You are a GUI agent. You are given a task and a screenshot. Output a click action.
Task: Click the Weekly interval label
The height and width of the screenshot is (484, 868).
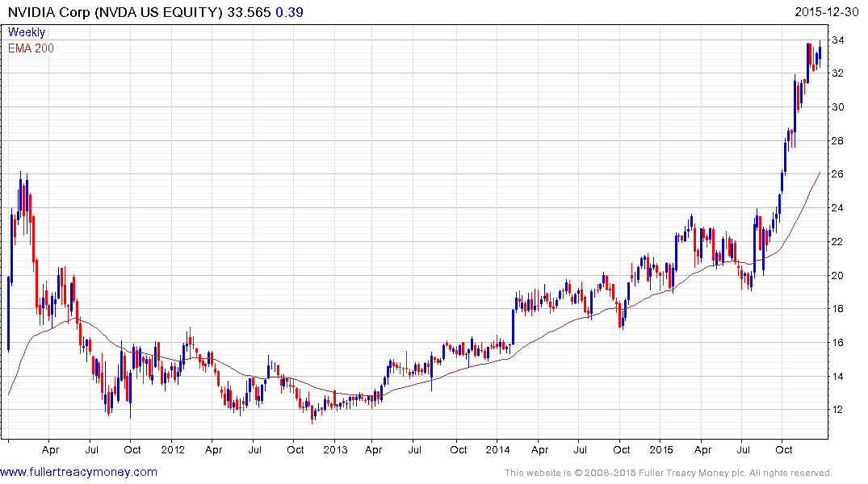click(x=27, y=32)
